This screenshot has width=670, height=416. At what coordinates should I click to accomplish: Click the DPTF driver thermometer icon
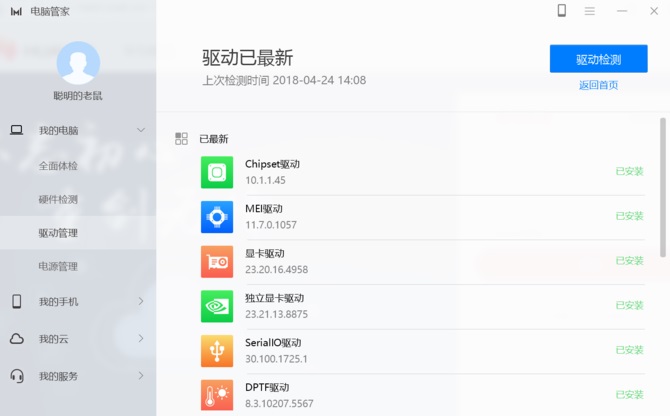tap(217, 395)
